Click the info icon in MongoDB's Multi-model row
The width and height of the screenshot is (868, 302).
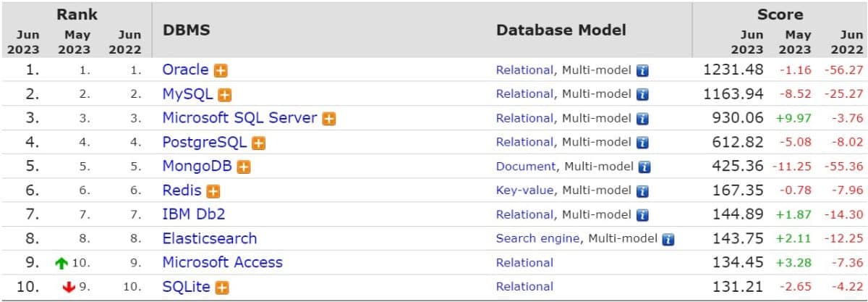pos(644,167)
